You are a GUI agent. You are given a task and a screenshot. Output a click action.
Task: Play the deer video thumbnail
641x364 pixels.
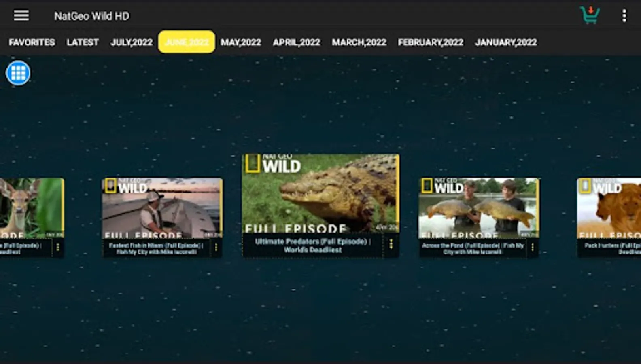[32, 208]
